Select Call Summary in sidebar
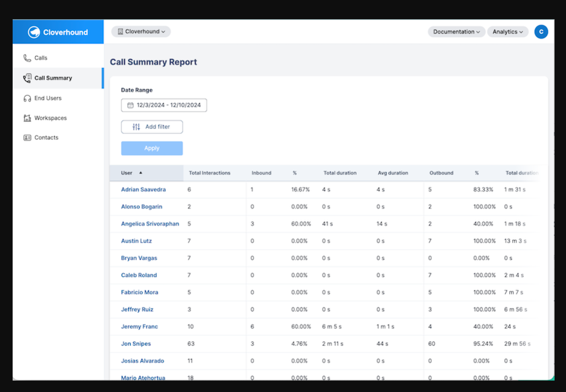The image size is (566, 392). click(58, 78)
